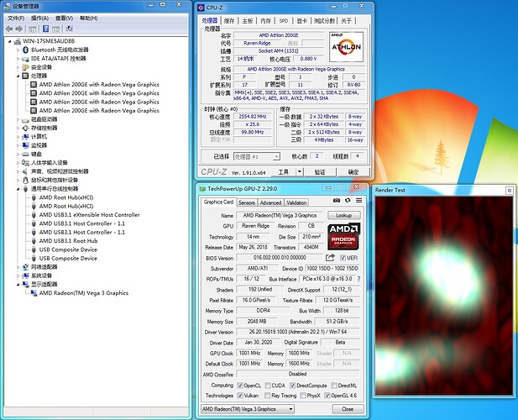Open the 帮助(H) menu

88,18
